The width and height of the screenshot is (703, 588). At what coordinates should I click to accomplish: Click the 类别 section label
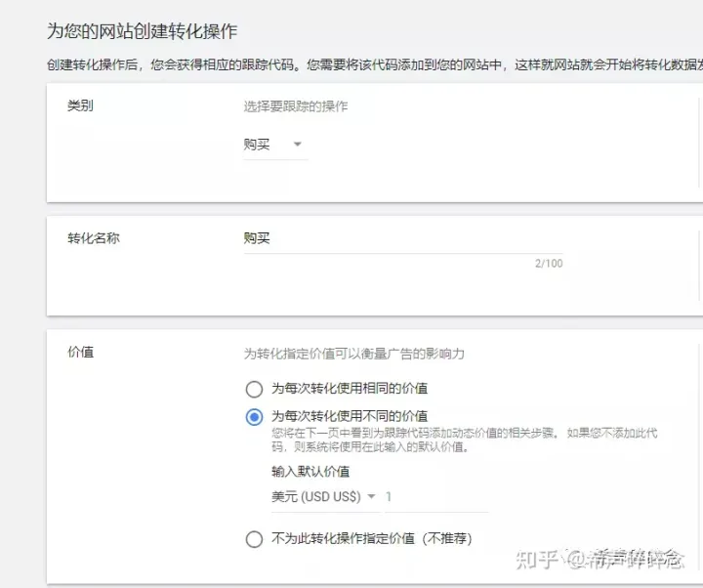tap(80, 105)
